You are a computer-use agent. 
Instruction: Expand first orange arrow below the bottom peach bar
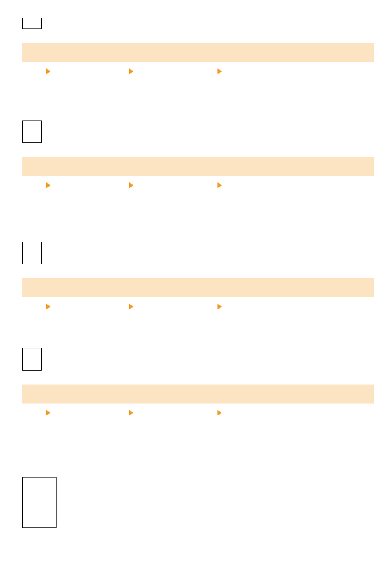(x=48, y=413)
